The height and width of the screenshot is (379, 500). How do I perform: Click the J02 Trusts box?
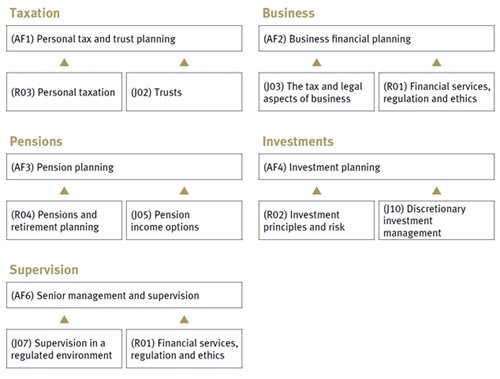[x=184, y=92]
